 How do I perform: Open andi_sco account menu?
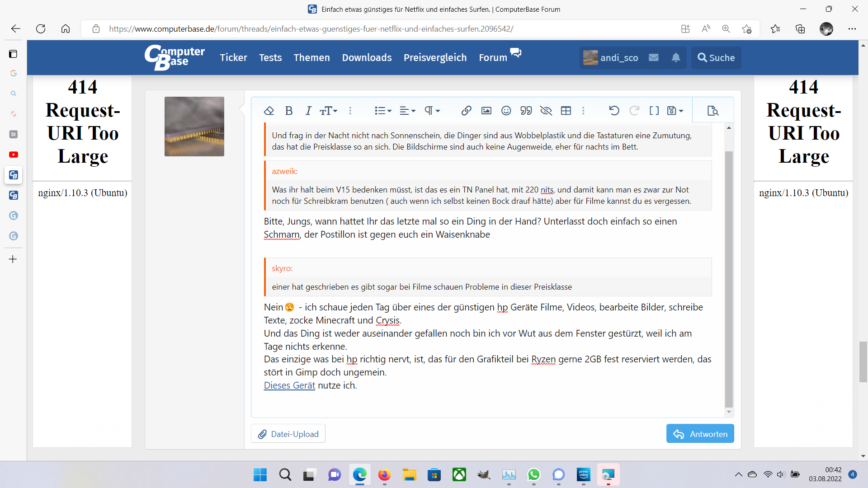(x=610, y=58)
